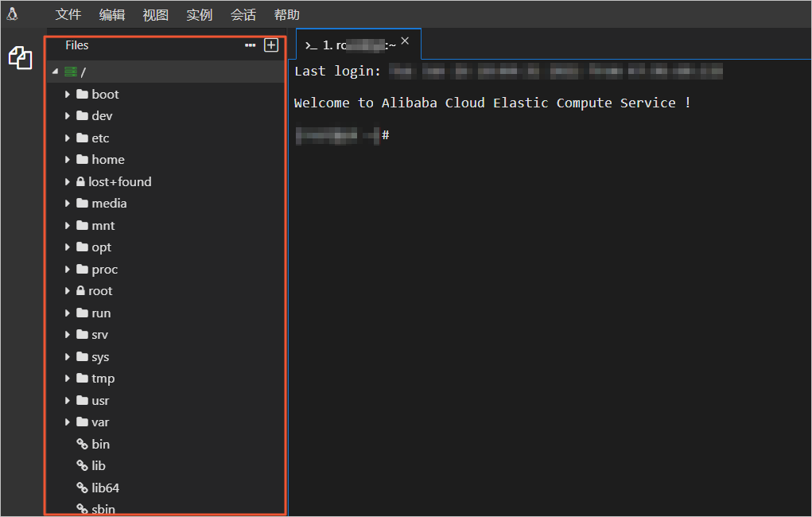Open the 实例 menu
The image size is (812, 517).
[x=199, y=15]
